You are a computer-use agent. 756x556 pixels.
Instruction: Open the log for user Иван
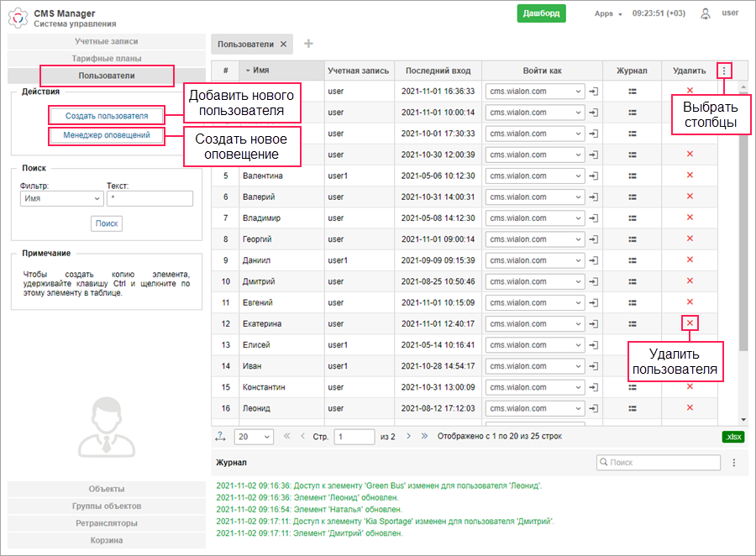point(632,365)
